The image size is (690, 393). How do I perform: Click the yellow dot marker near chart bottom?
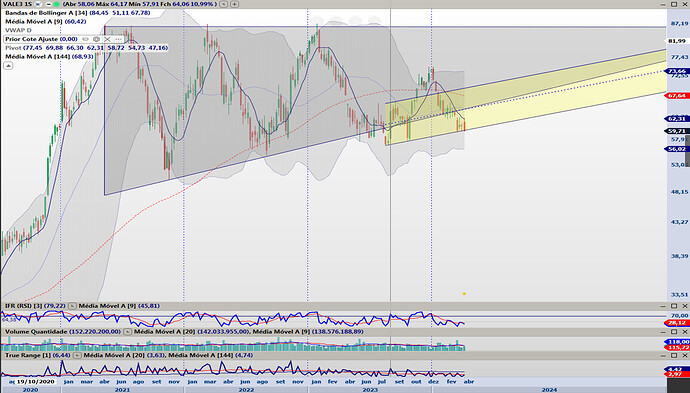click(x=464, y=294)
